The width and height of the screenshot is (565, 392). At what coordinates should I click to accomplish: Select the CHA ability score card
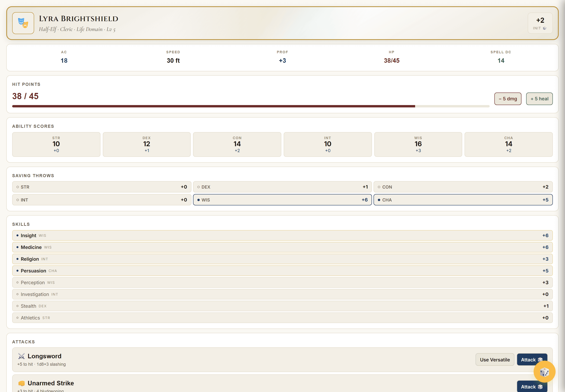pyautogui.click(x=509, y=144)
